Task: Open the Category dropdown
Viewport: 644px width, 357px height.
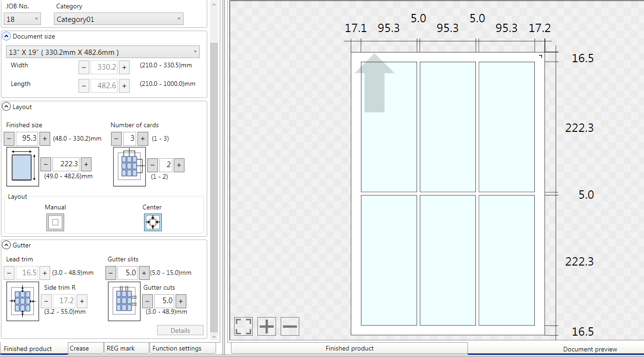Action: point(118,19)
